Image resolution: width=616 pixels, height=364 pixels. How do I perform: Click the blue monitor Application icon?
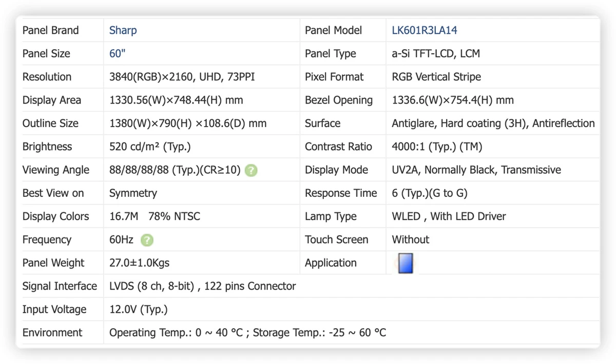(406, 263)
